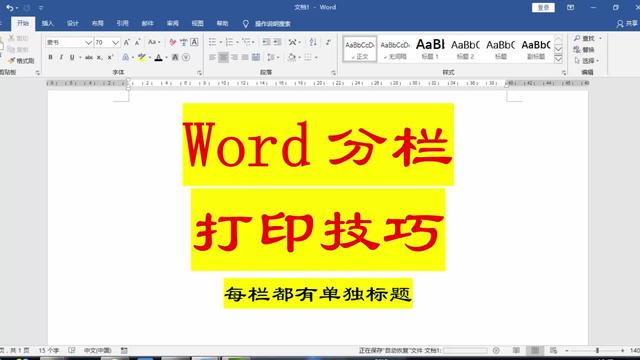
Task: Click the phonetic guide icon
Action: tap(184, 42)
